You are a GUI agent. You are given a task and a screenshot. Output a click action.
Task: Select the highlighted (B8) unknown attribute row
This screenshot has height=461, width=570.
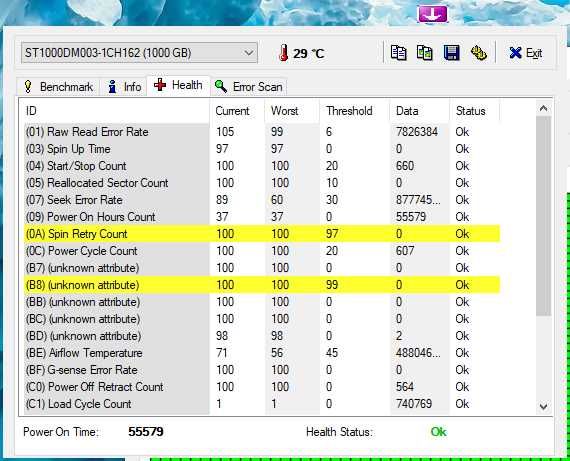point(262,285)
